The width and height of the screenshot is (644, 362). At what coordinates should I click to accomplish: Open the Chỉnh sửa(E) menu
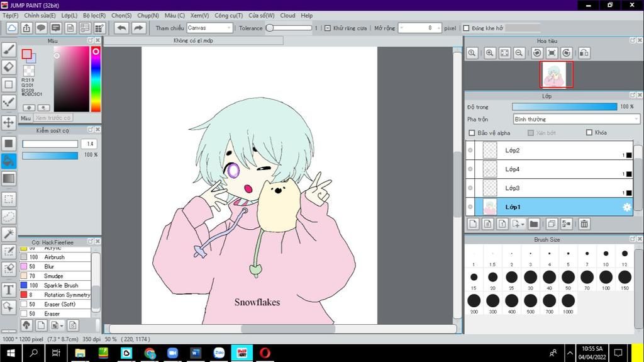point(40,15)
